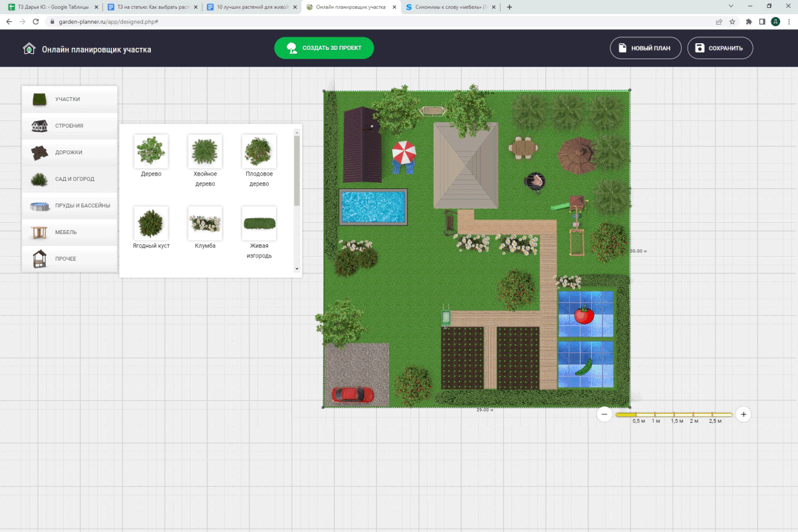Expand the Пруды и бассейны category
The width and height of the screenshot is (798, 532).
[x=69, y=205]
